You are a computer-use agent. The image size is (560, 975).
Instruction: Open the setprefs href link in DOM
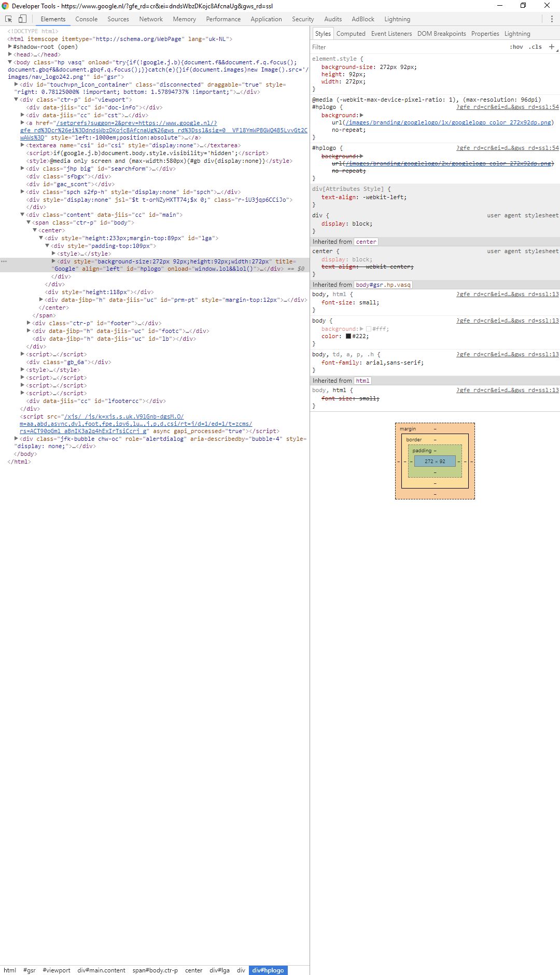(x=163, y=130)
